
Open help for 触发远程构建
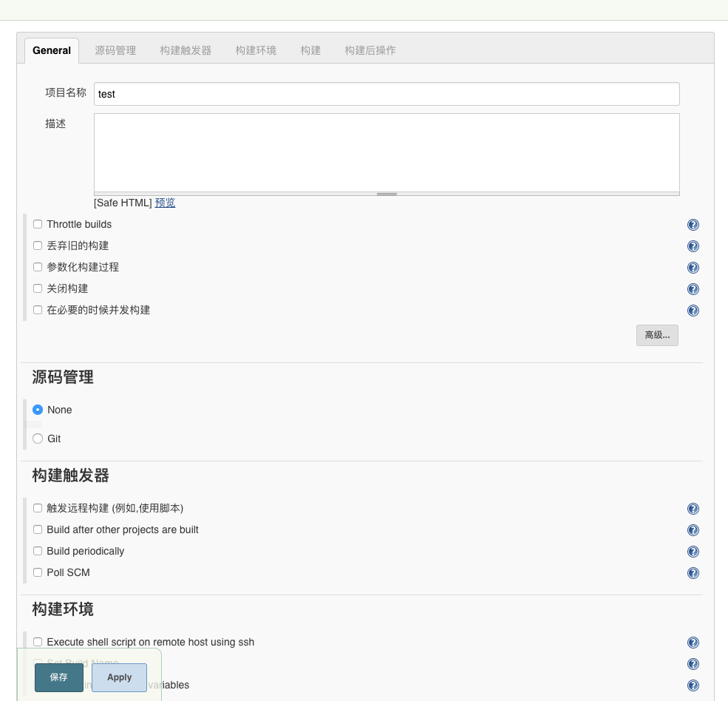[693, 509]
